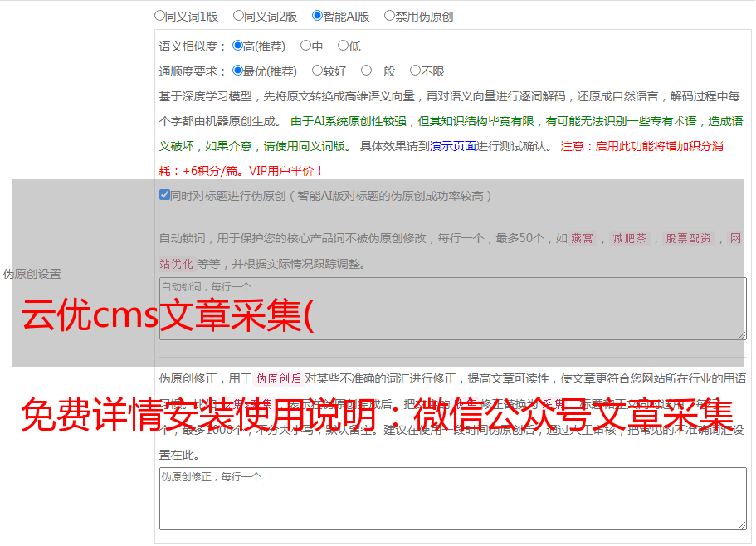Viewport: 756px width, 546px height.
Task: Click the 自动锁词 textarea
Action: (x=453, y=309)
